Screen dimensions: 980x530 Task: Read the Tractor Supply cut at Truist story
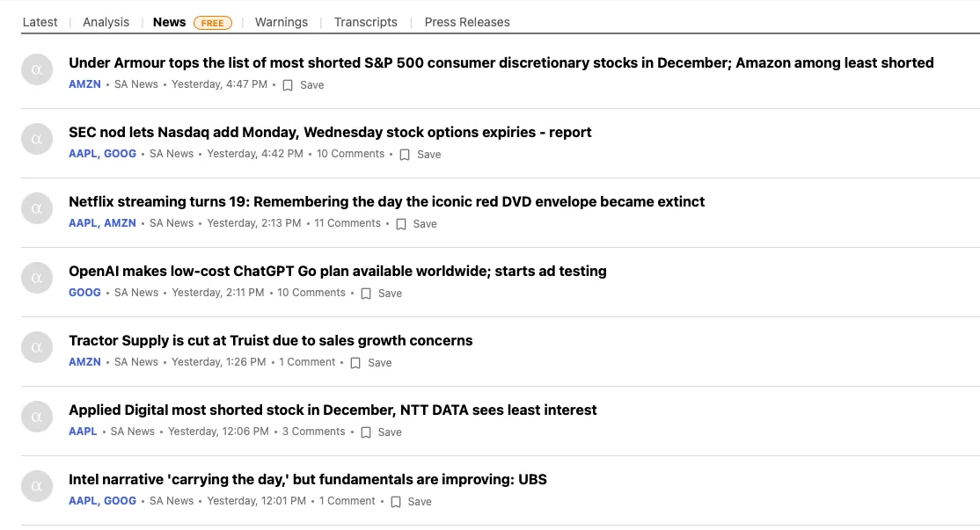(x=271, y=340)
